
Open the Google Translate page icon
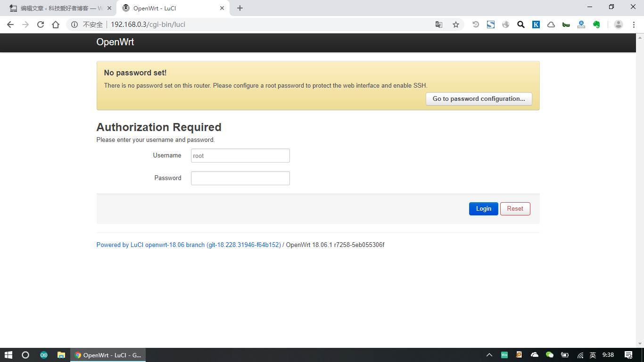pyautogui.click(x=439, y=25)
